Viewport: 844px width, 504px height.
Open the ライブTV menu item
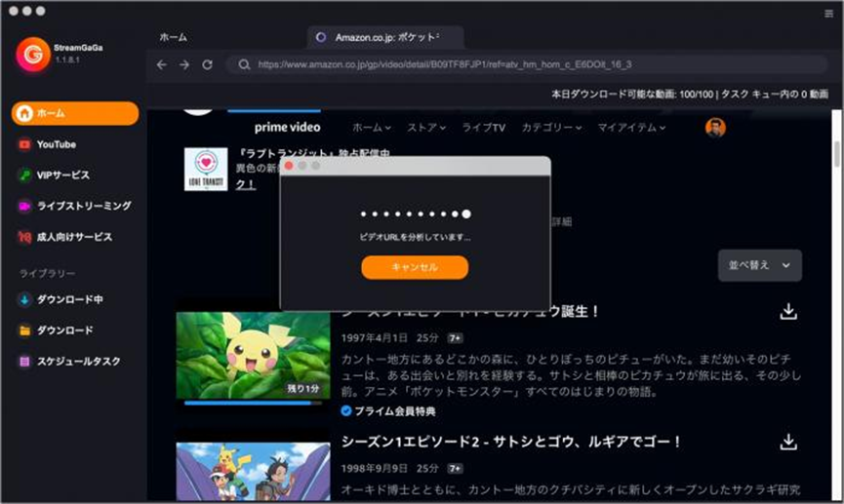(483, 128)
